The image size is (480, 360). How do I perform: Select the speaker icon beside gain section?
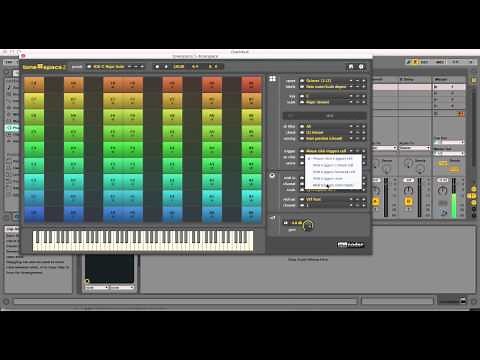tap(272, 218)
